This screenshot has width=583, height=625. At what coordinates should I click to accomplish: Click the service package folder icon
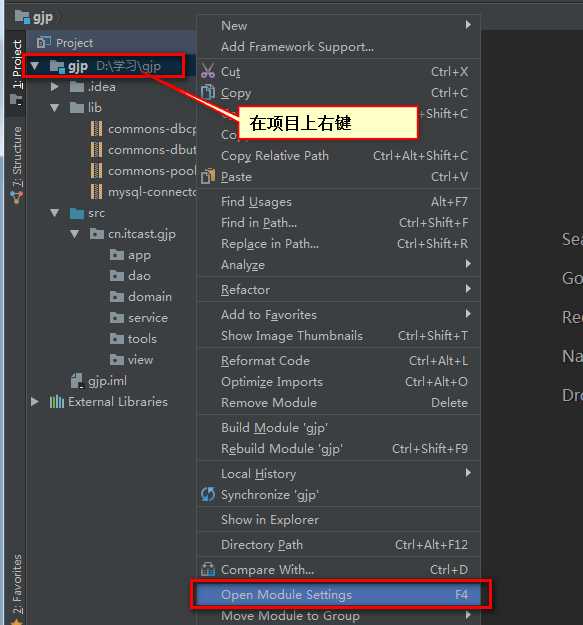(117, 318)
